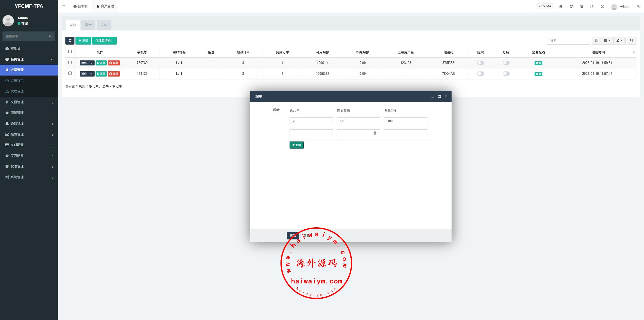Toggle fullscreen with the expand icon
The image size is (644, 320).
tap(602, 6)
